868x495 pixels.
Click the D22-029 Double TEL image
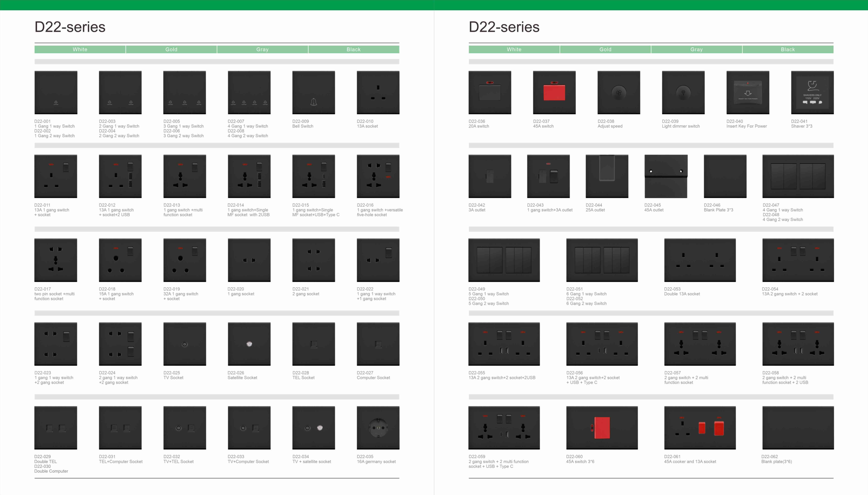tap(56, 428)
